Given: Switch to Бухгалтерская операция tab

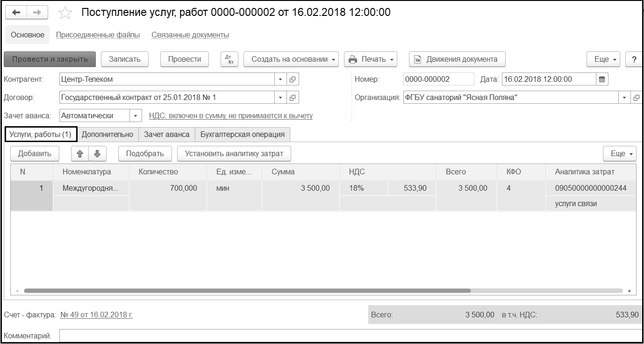Looking at the screenshot, I should pos(243,134).
